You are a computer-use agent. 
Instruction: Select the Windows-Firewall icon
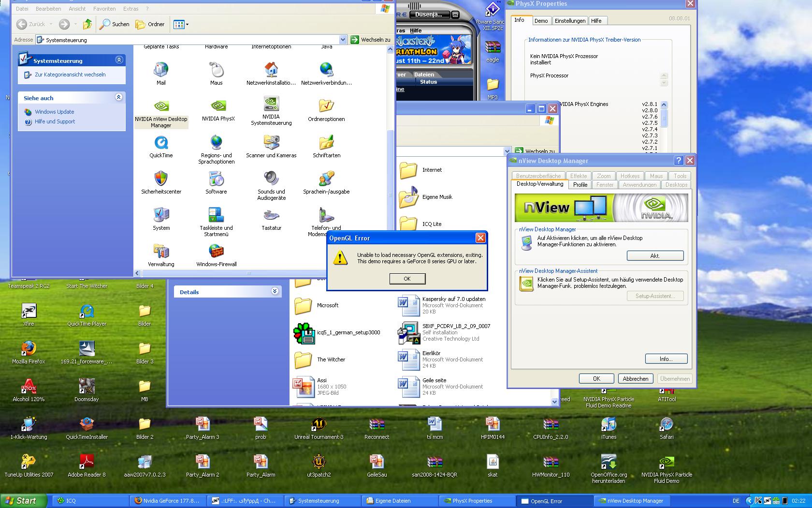216,255
